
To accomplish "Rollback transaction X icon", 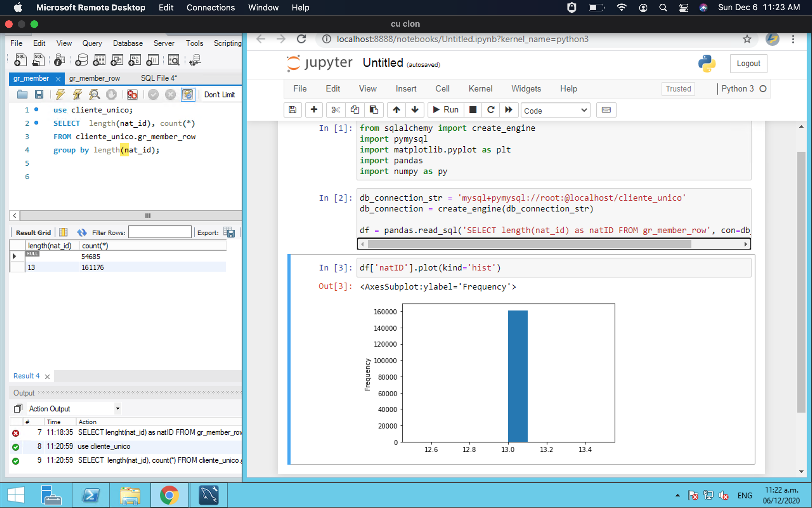I will (170, 94).
